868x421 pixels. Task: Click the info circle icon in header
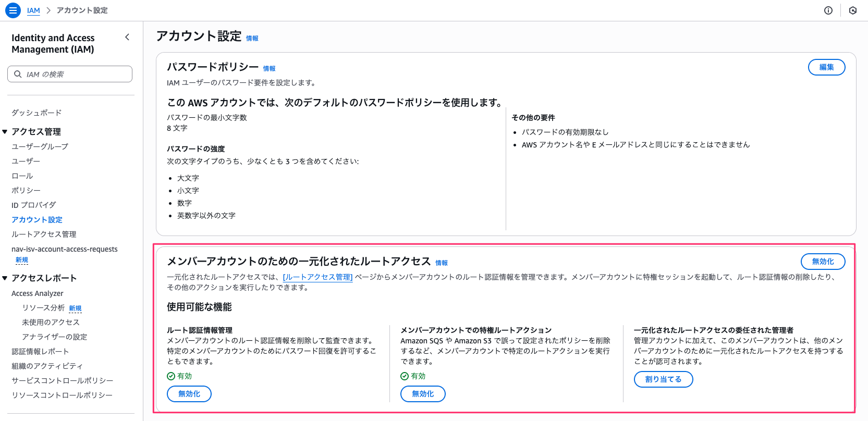coord(828,10)
